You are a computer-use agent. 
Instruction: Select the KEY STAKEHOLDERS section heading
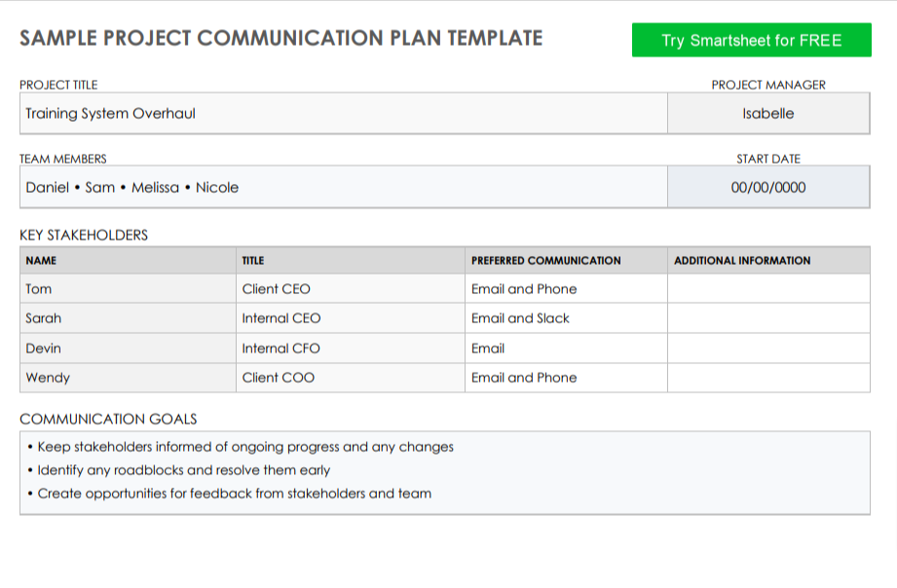(83, 235)
